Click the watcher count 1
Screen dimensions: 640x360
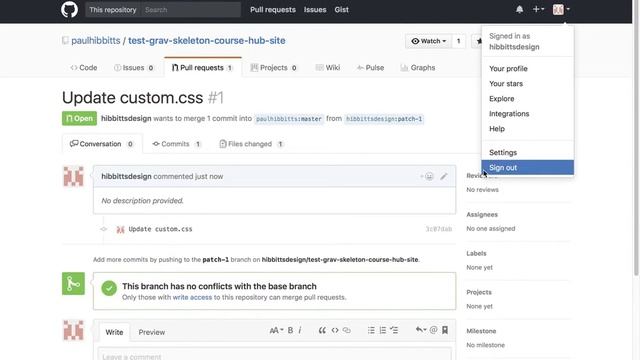pos(458,41)
